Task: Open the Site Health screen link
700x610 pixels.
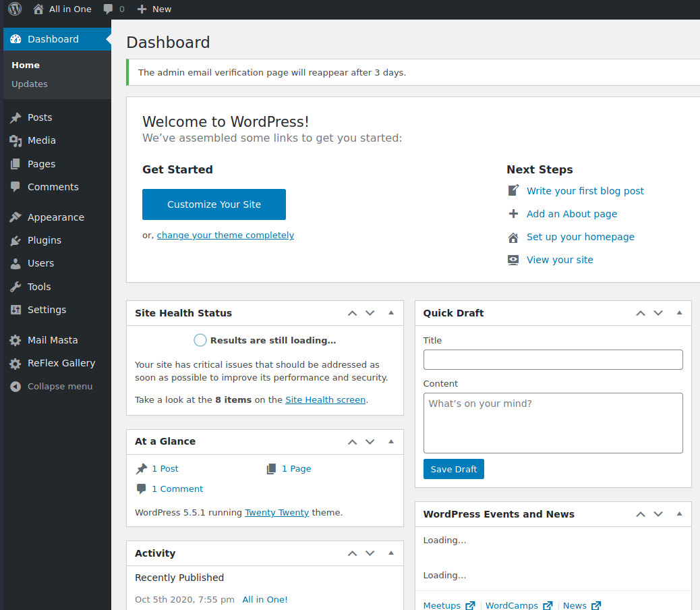Action: tap(325, 399)
